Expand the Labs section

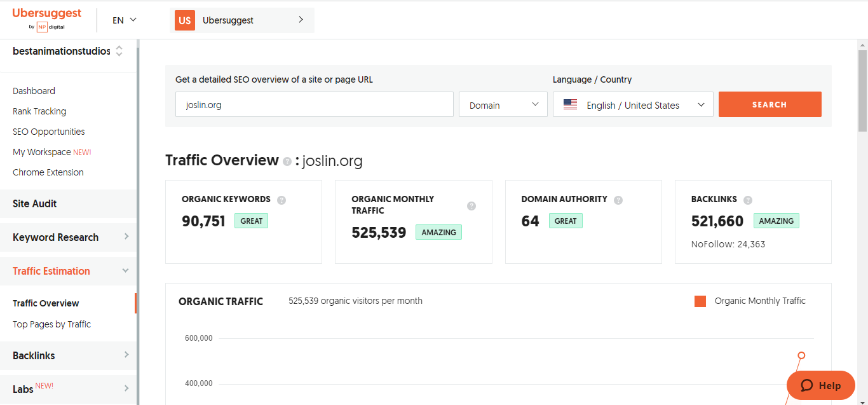click(68, 388)
